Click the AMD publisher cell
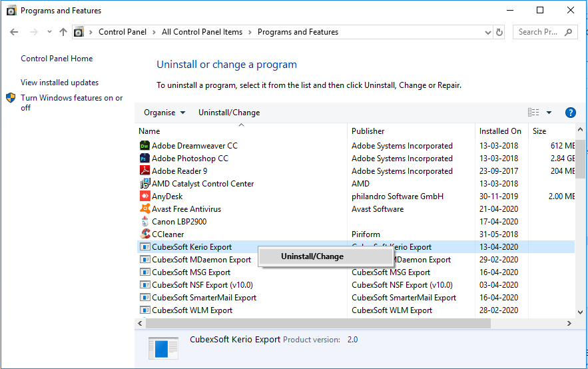Viewport: 588px width, 369px height. [360, 184]
